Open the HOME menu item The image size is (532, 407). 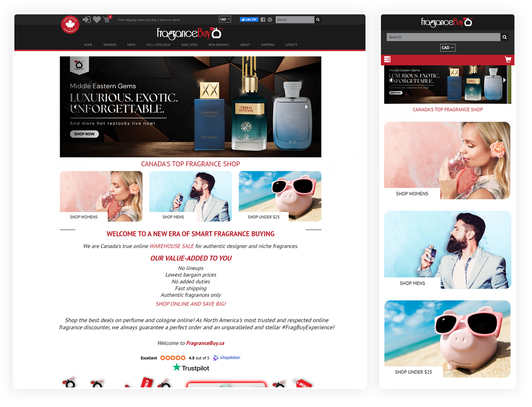[88, 45]
